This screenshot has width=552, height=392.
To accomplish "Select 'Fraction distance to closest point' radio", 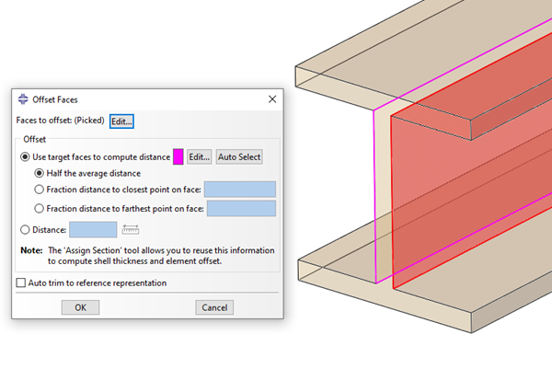I will point(40,190).
